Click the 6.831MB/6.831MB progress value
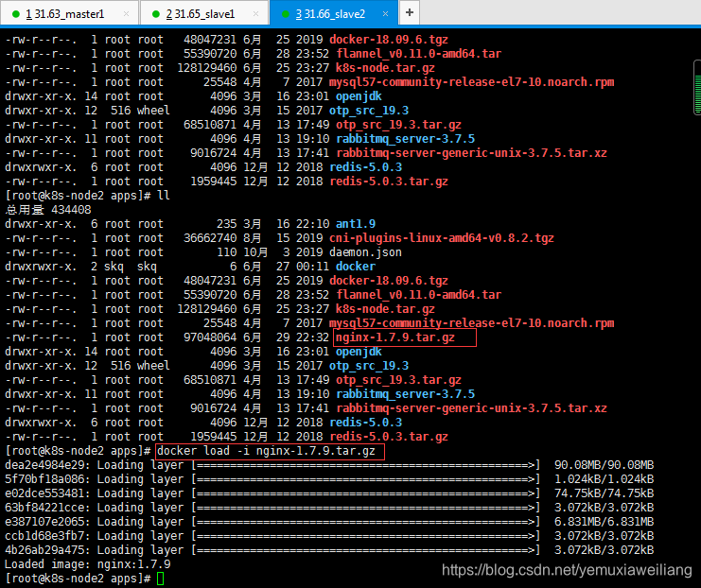Screen dimensions: 701x588 click(604, 522)
